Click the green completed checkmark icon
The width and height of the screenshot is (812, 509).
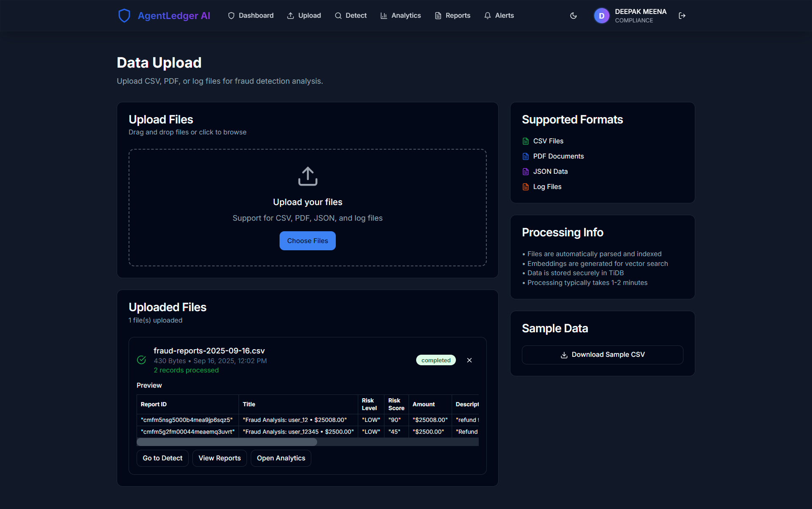(x=142, y=360)
